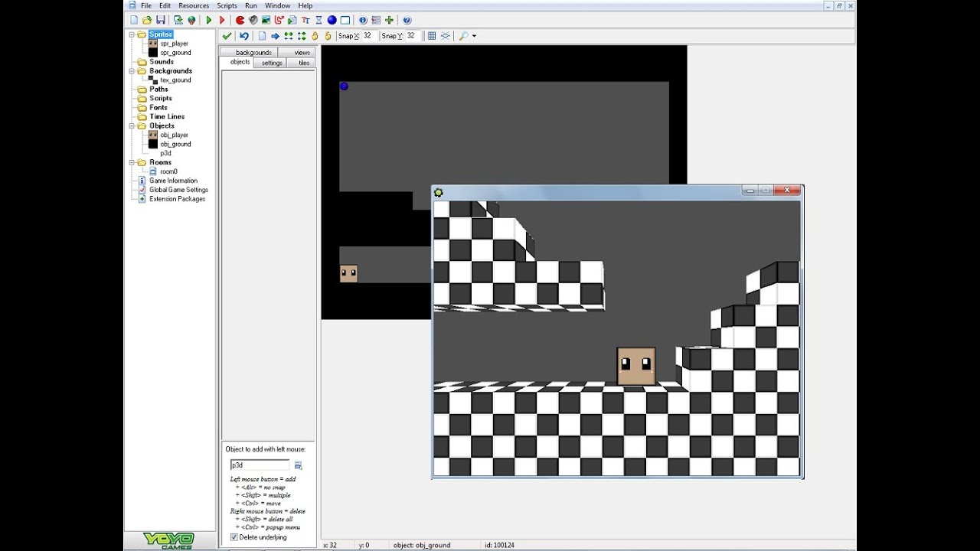Uncheck Delete underlying checkbox

click(x=234, y=537)
